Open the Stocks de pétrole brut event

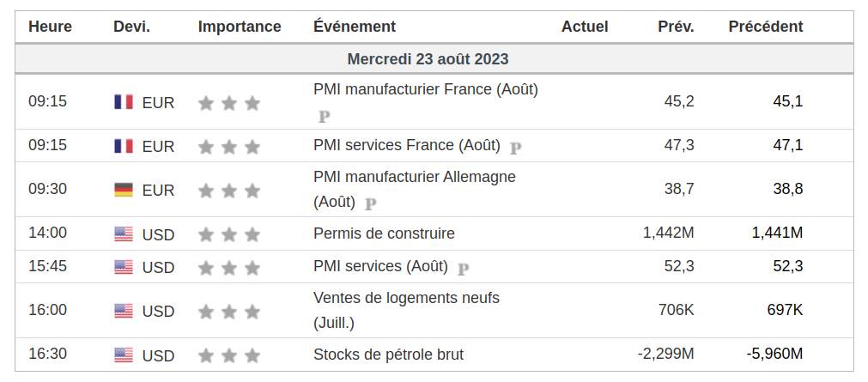pyautogui.click(x=388, y=355)
